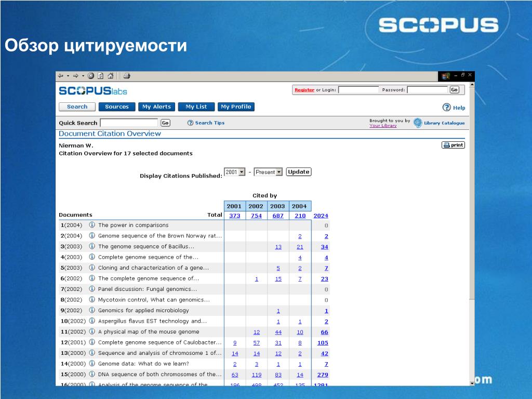Open info icon for Genome sequence of Brown Norway rat
532x399 pixels.
pyautogui.click(x=92, y=235)
